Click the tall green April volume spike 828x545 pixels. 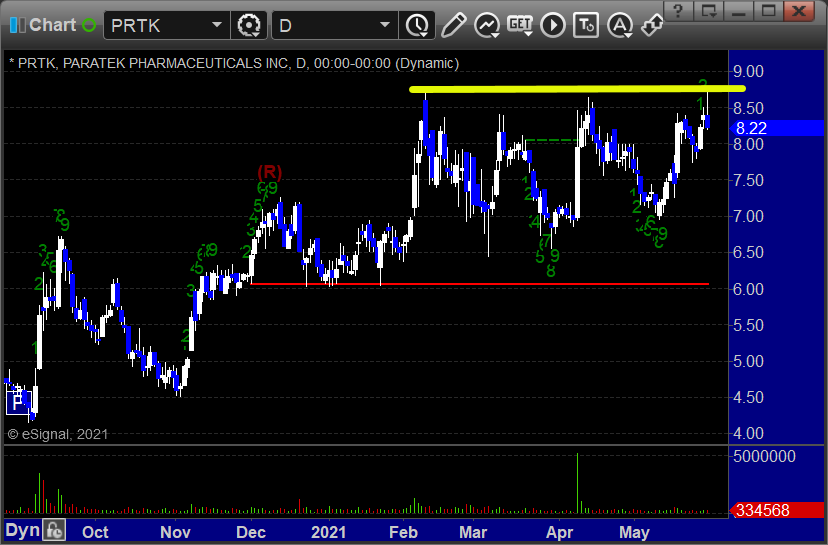[x=577, y=483]
